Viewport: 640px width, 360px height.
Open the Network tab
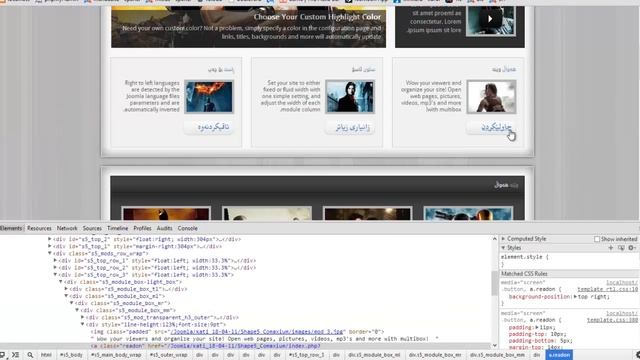coord(67,228)
